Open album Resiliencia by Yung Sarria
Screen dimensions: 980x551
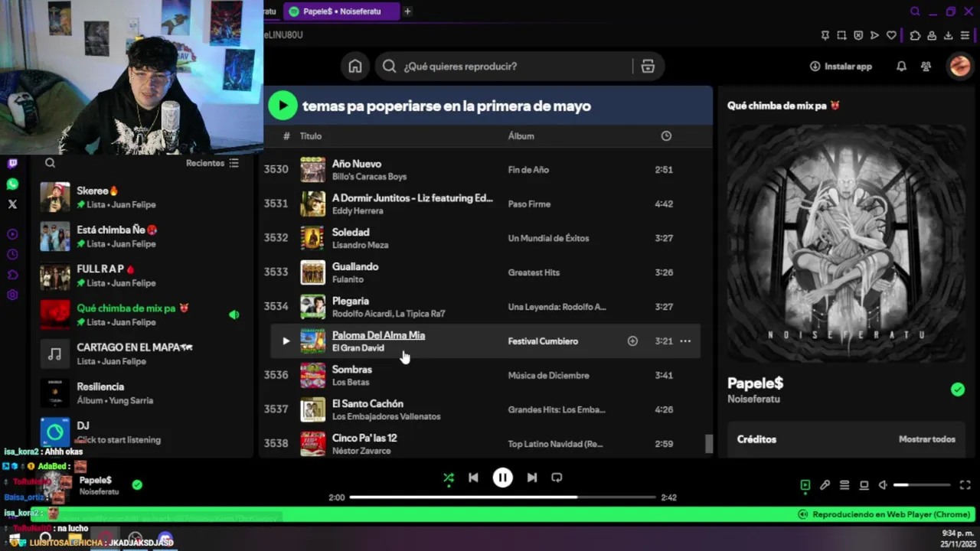click(x=142, y=393)
